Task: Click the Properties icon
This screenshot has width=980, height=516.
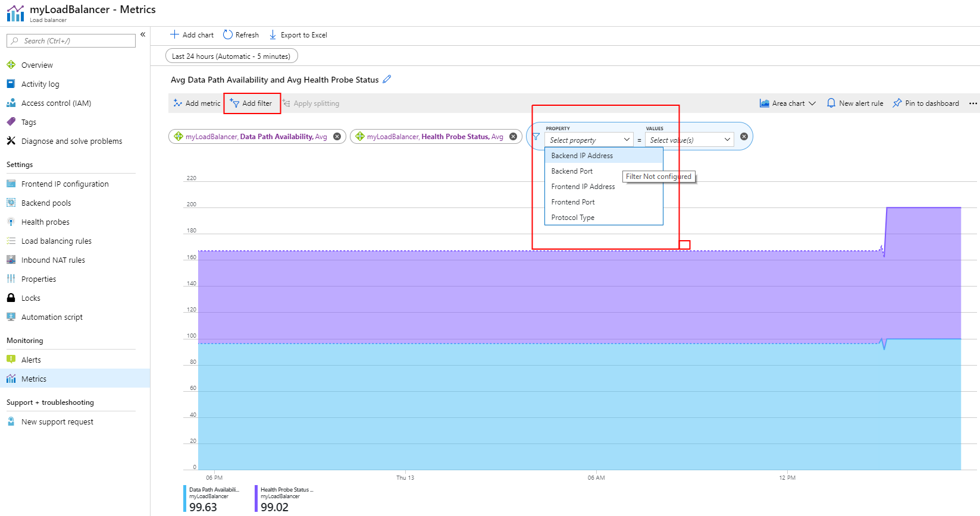Action: (11, 279)
